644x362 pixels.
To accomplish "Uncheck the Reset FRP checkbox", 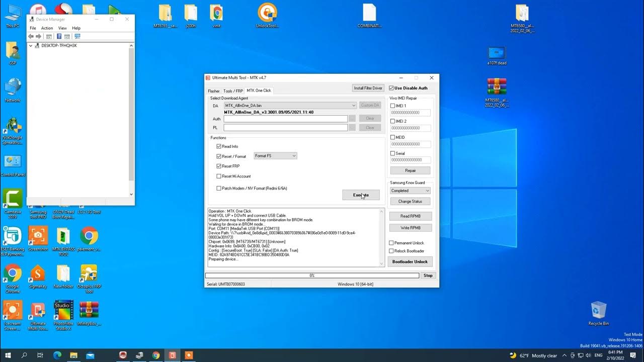I will 219,166.
